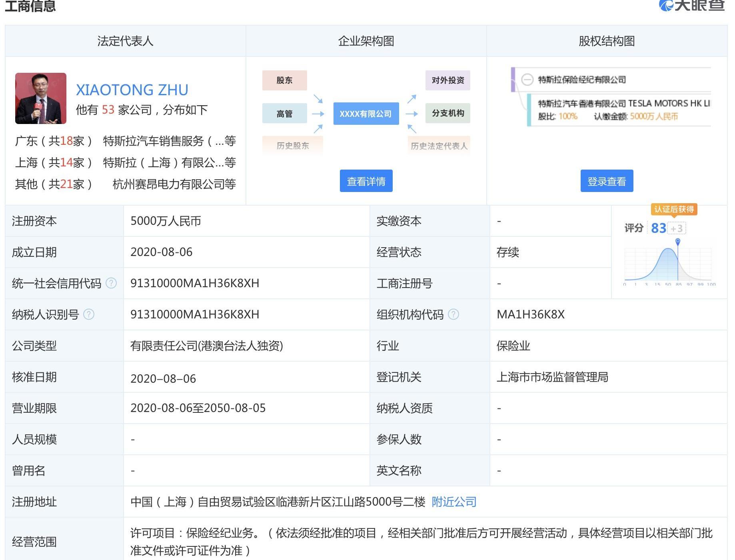
Task: Click business term 2020-08-06至2050-08-05
Action: tap(198, 408)
